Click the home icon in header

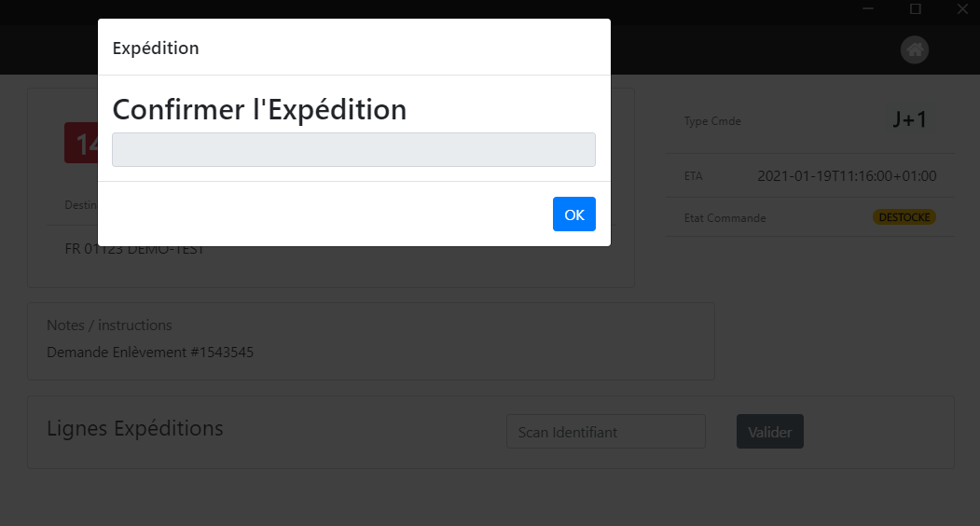tap(915, 49)
